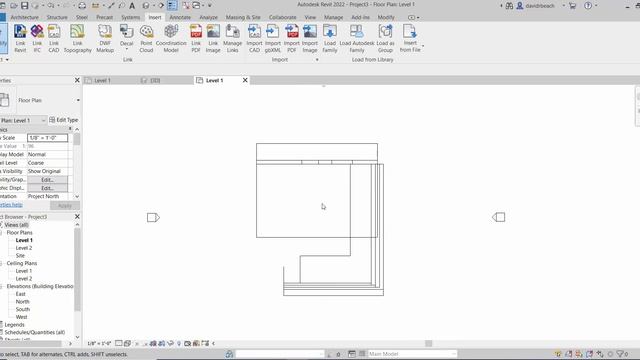Click the Load Family tool
The height and width of the screenshot is (360, 640).
coord(330,38)
